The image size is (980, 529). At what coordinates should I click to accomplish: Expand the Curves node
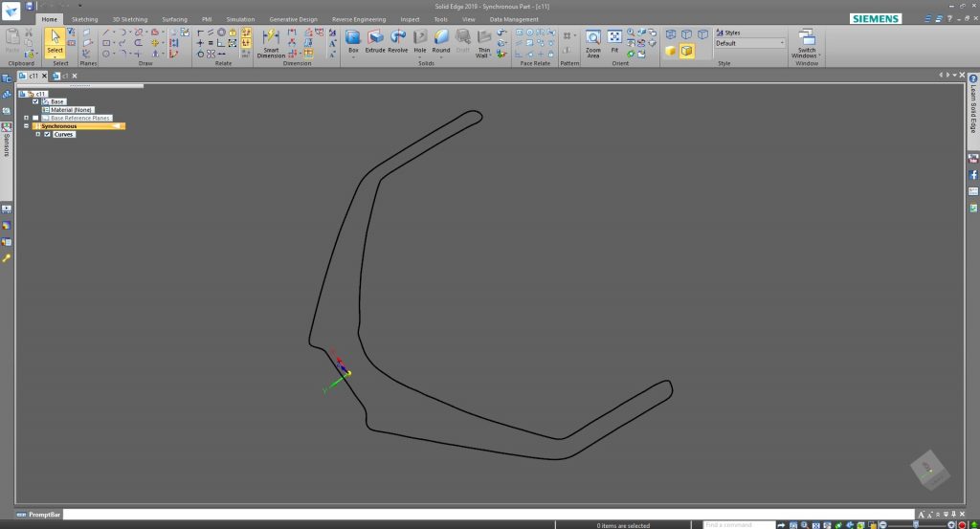(38, 134)
